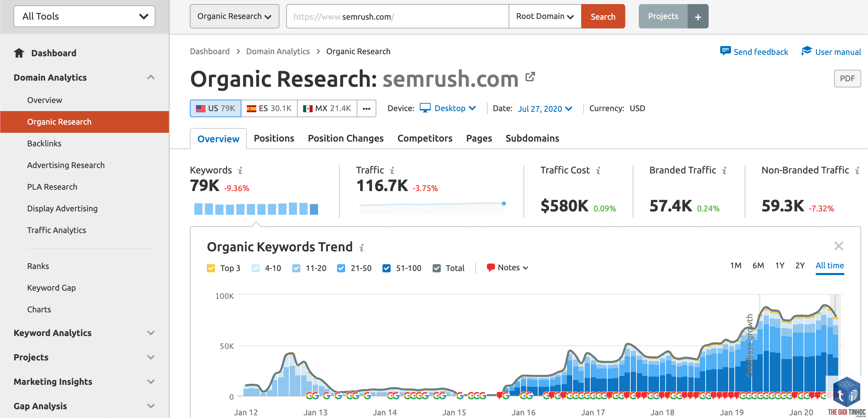Image resolution: width=868 pixels, height=418 pixels.
Task: Click the Keywords info icon
Action: coord(240,170)
